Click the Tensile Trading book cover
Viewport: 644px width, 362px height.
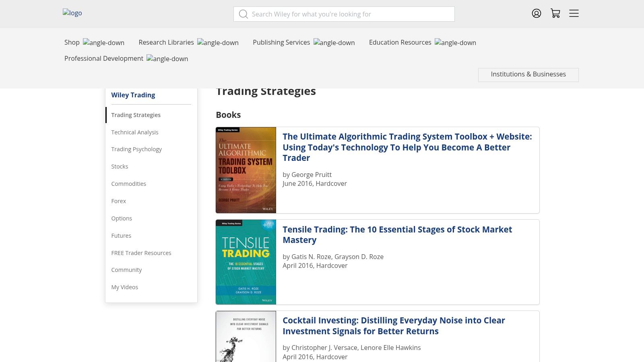click(x=246, y=262)
